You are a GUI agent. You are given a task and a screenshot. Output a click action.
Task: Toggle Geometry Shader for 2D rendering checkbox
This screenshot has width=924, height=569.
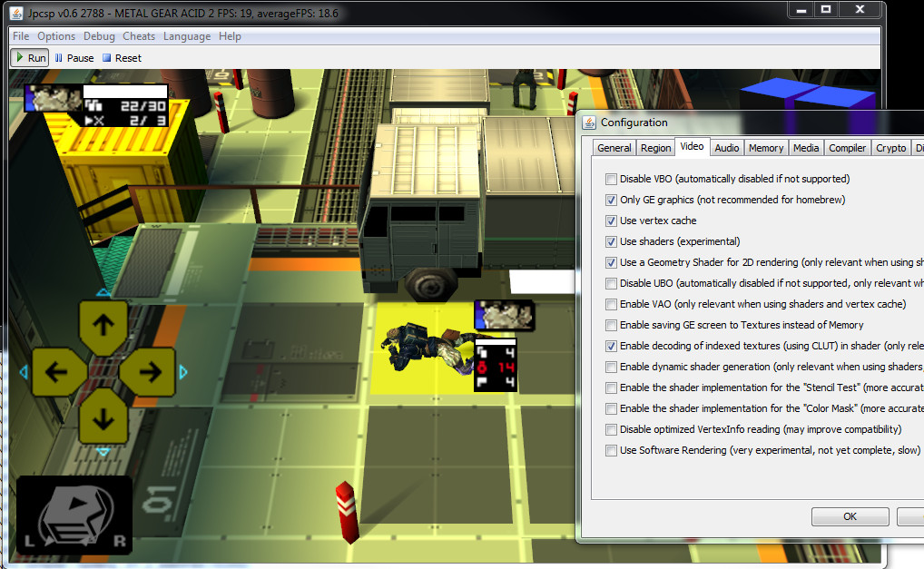click(x=611, y=262)
